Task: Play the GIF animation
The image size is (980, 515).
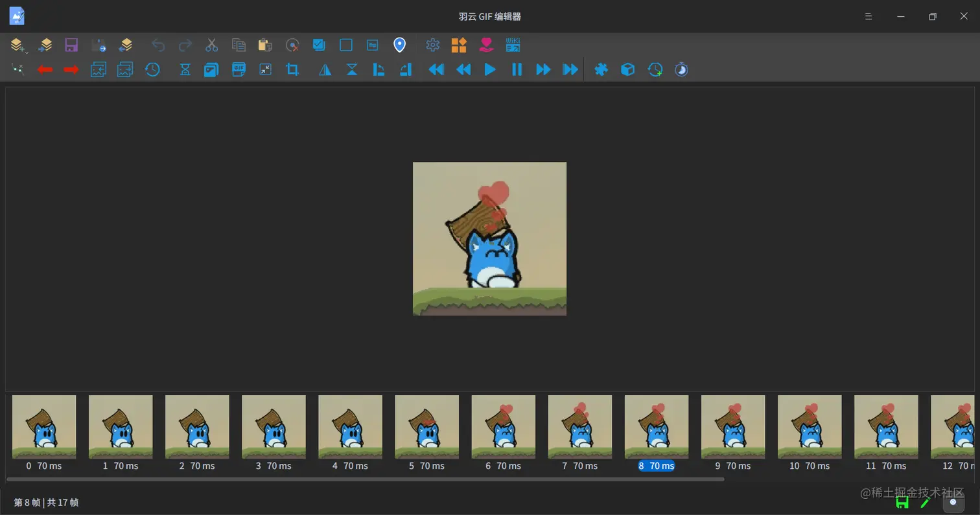Action: pos(490,69)
